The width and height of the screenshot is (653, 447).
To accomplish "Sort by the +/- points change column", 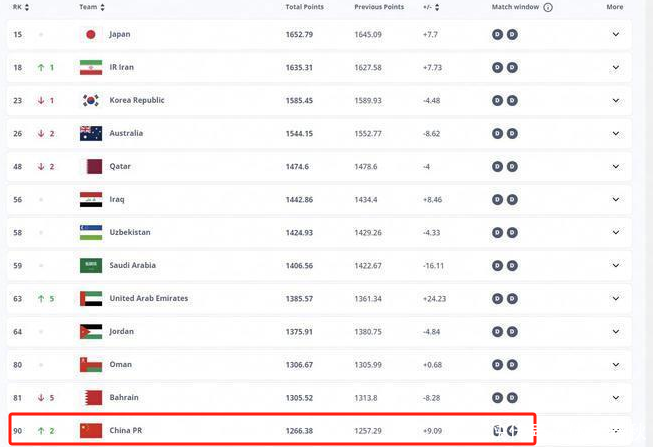I will 431,7.
